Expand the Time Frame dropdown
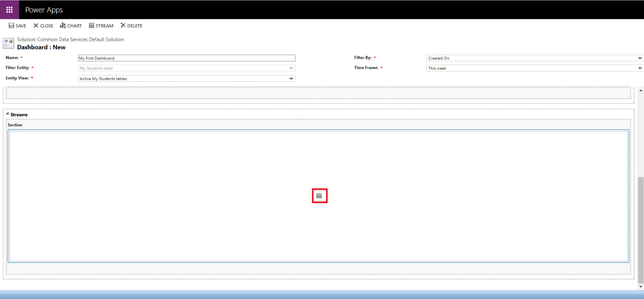This screenshot has width=644, height=299. pyautogui.click(x=534, y=68)
